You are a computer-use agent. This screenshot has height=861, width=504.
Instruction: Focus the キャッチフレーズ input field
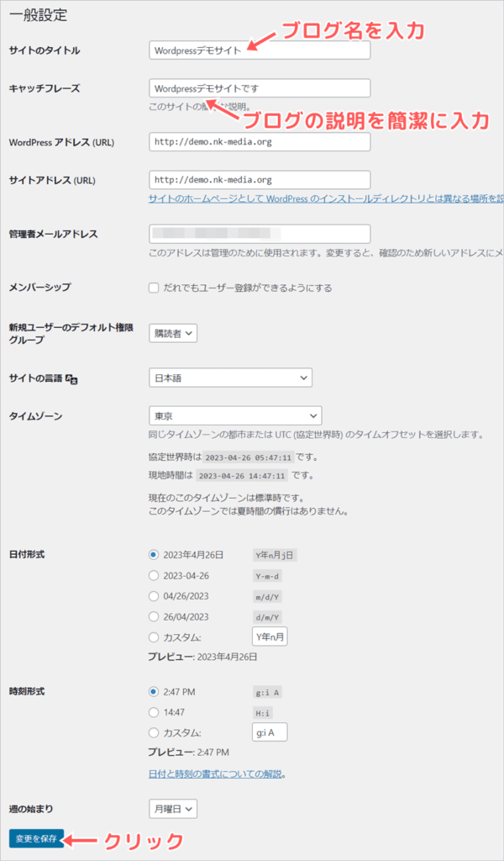pyautogui.click(x=259, y=88)
